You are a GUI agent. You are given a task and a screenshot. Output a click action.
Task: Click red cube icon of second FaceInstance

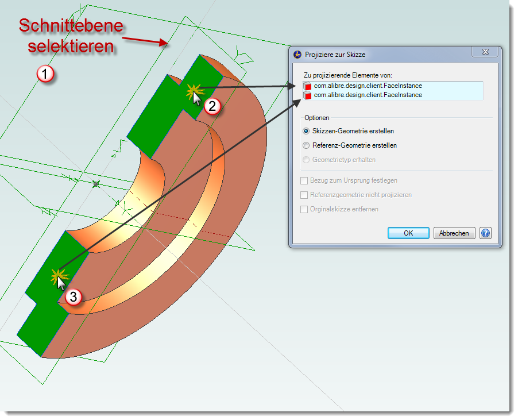308,95
